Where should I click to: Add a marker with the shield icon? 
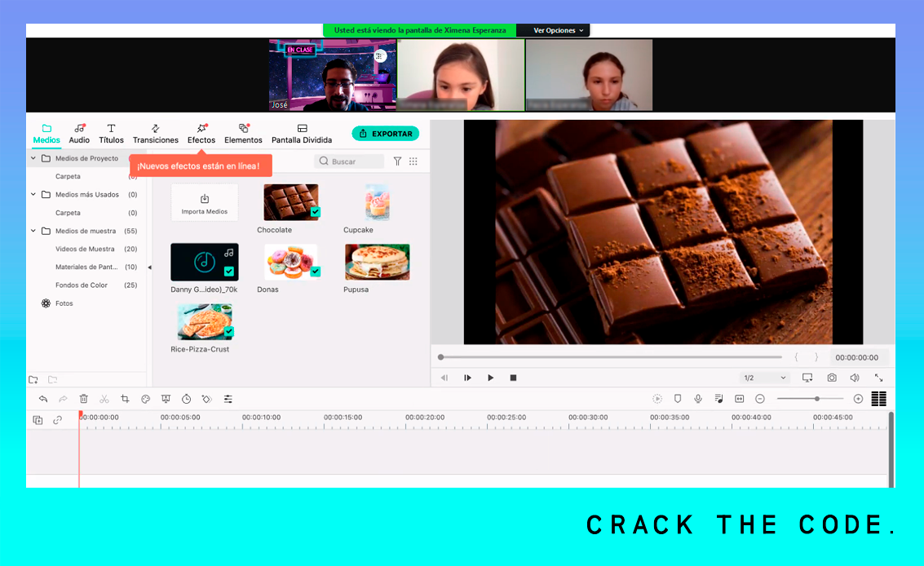[678, 399]
